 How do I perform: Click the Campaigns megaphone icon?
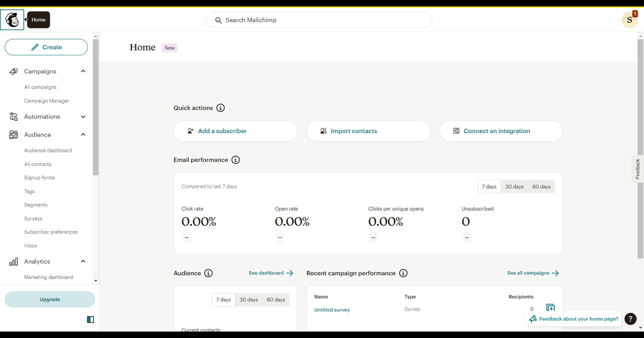point(13,71)
